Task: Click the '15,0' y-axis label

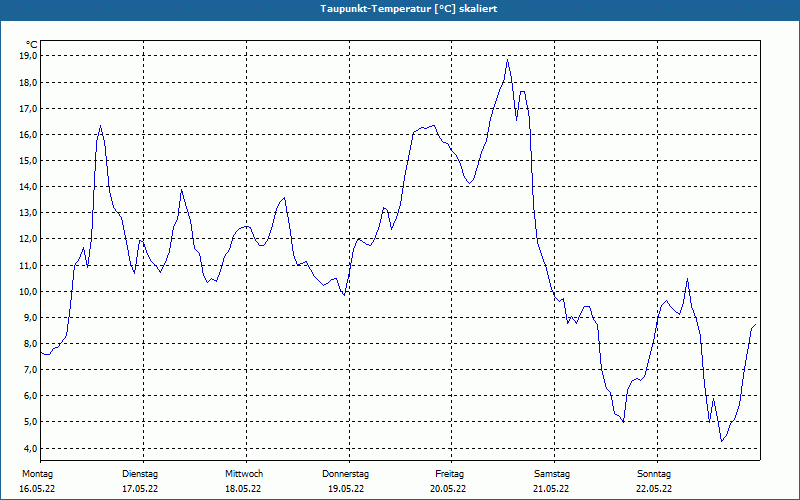Action: [28, 160]
